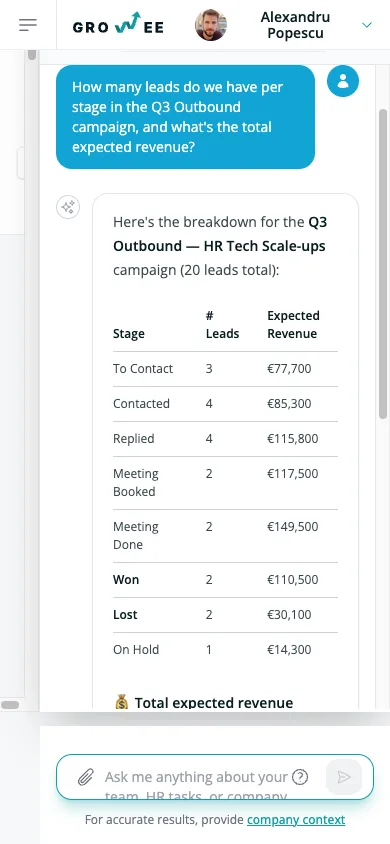Viewport: 390px width, 844px height.
Task: Click the chat's vertical scrollbar thumb
Action: coord(383,264)
